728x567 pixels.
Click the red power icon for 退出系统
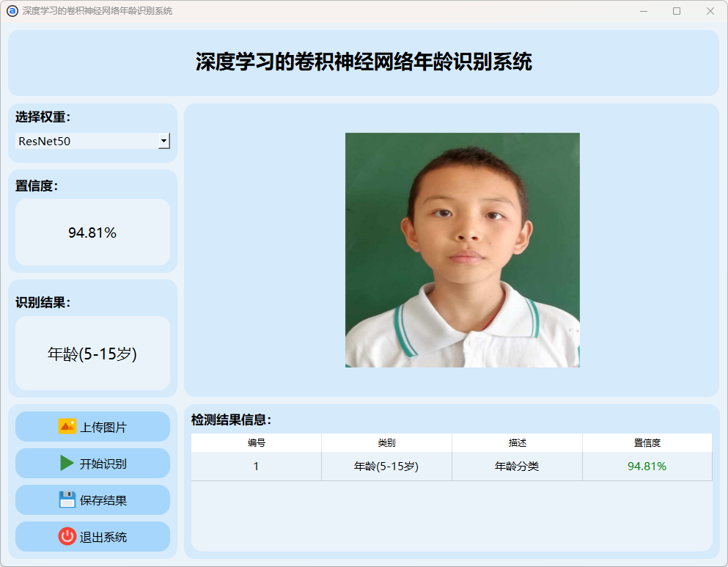point(67,536)
